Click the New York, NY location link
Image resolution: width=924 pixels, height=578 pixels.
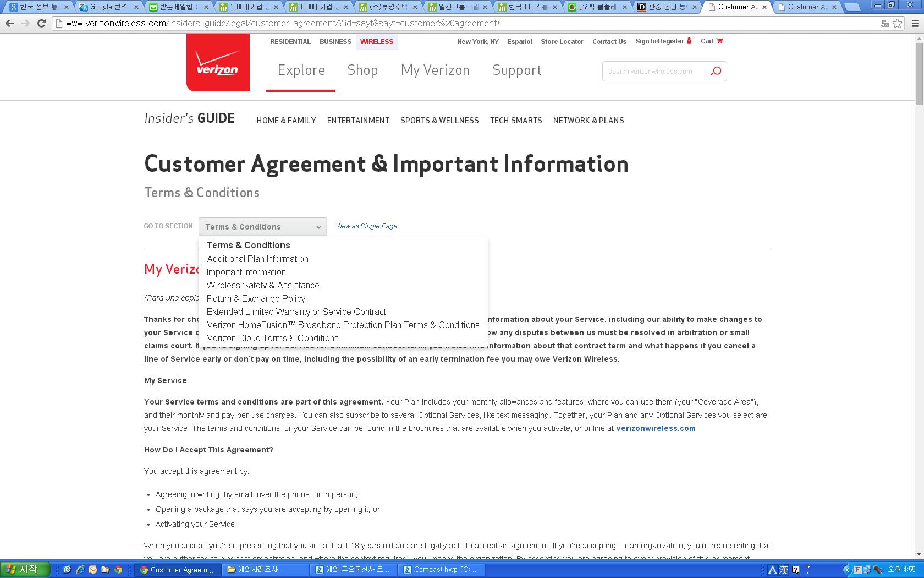click(x=478, y=42)
